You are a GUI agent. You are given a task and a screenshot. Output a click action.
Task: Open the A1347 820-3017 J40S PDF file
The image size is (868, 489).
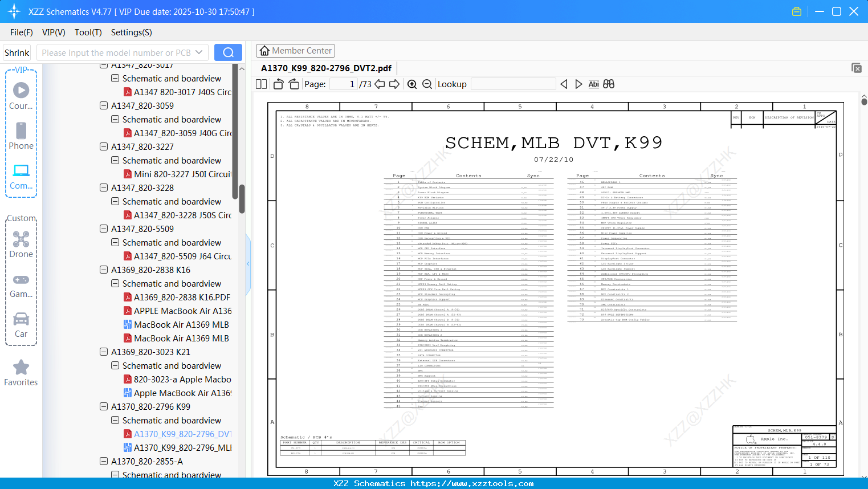click(x=182, y=92)
